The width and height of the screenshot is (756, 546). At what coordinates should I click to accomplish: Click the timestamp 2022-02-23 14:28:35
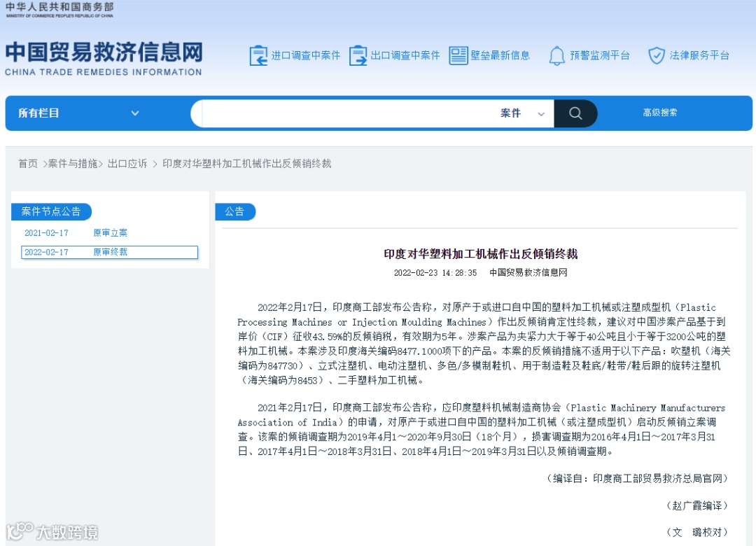click(x=435, y=273)
